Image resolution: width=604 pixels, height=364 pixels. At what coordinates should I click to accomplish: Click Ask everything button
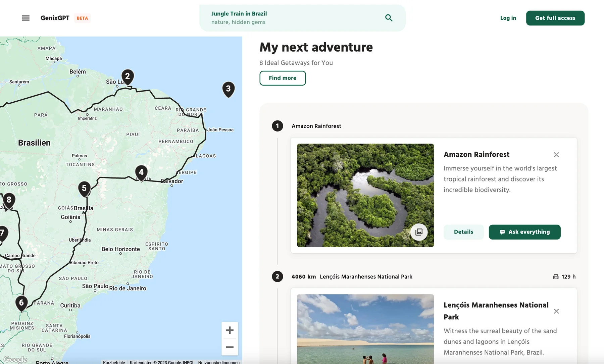click(524, 232)
